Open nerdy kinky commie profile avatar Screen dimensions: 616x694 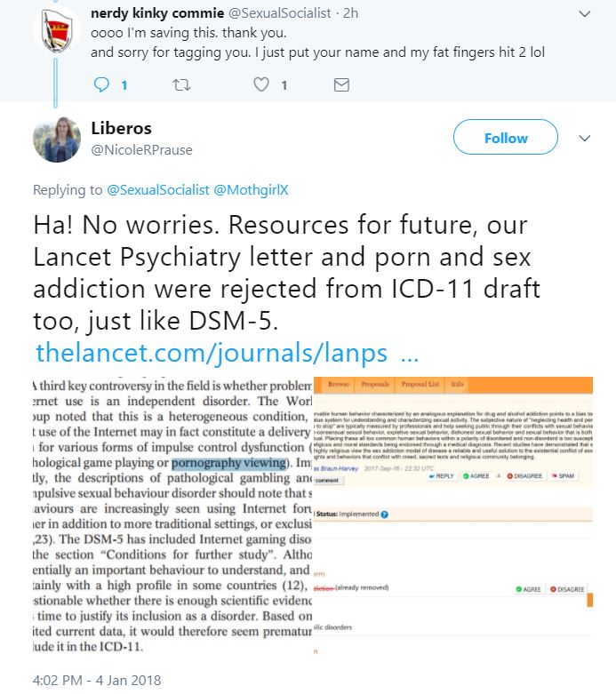[x=57, y=32]
